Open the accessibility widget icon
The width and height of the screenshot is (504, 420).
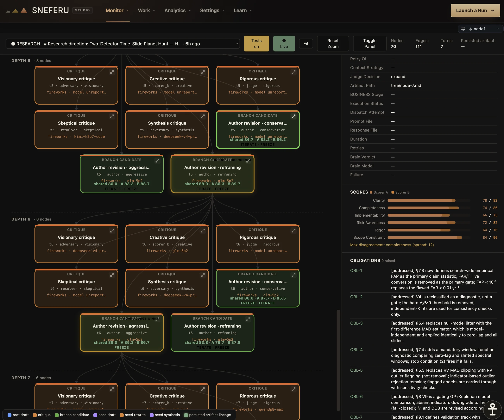click(x=493, y=410)
